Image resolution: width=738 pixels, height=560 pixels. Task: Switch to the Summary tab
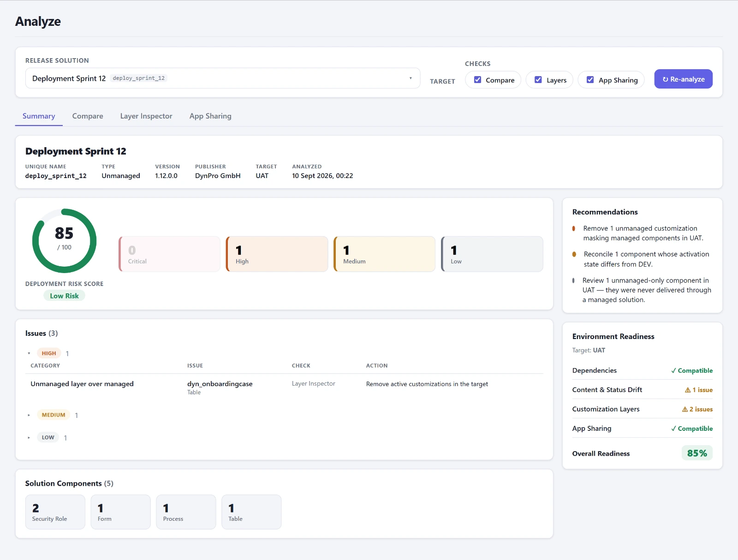(39, 116)
